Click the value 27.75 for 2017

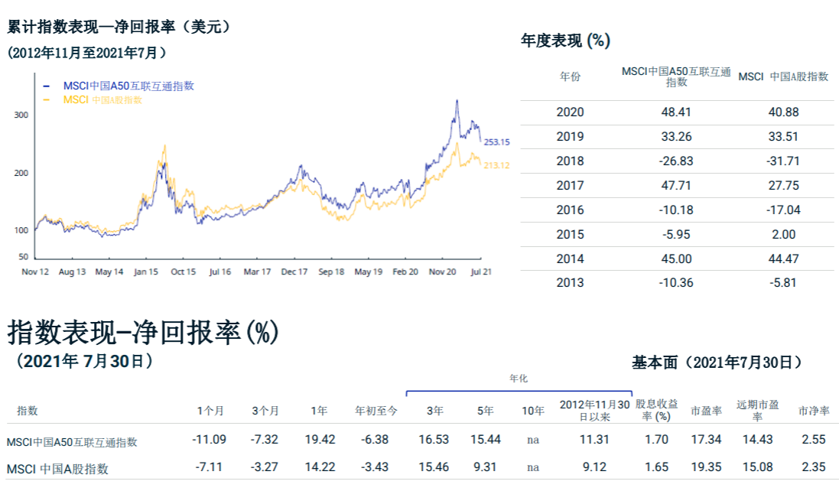pyautogui.click(x=783, y=186)
